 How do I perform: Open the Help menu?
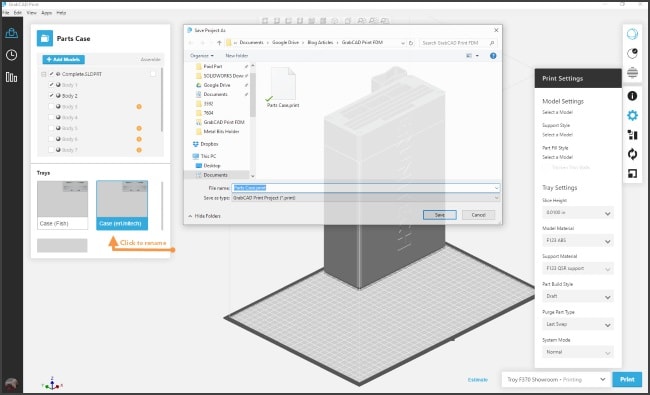click(61, 13)
